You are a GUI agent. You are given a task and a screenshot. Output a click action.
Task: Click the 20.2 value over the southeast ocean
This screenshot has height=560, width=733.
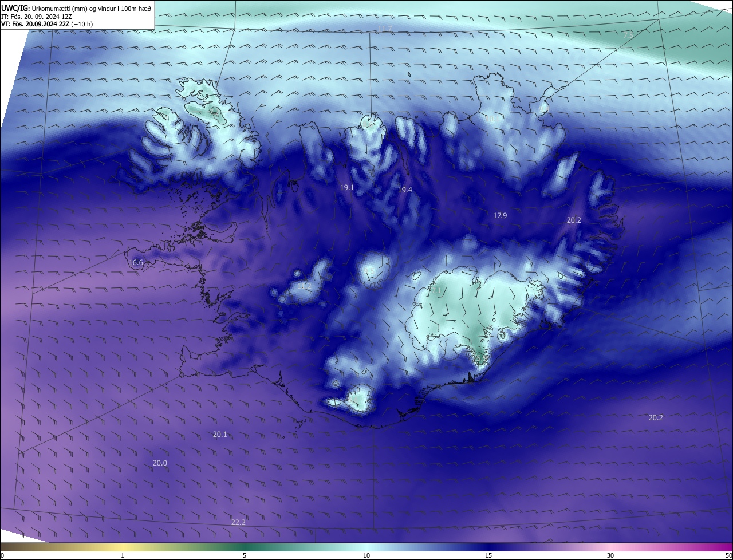656,418
